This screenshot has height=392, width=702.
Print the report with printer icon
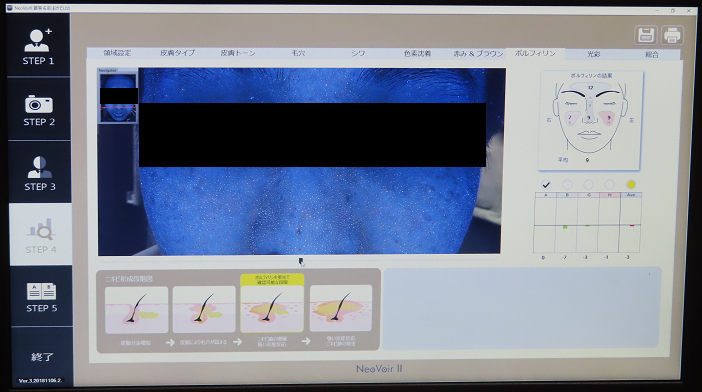(x=672, y=35)
